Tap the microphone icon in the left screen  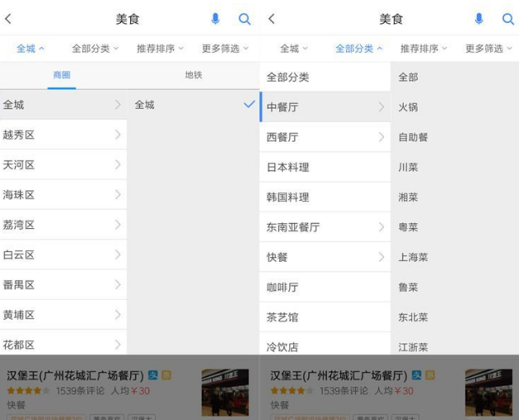pos(216,19)
